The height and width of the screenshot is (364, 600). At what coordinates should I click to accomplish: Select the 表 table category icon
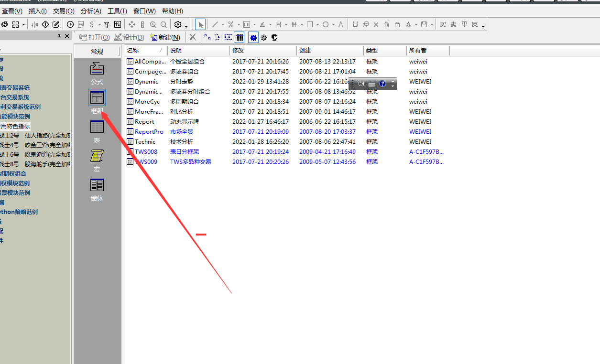[x=97, y=131]
